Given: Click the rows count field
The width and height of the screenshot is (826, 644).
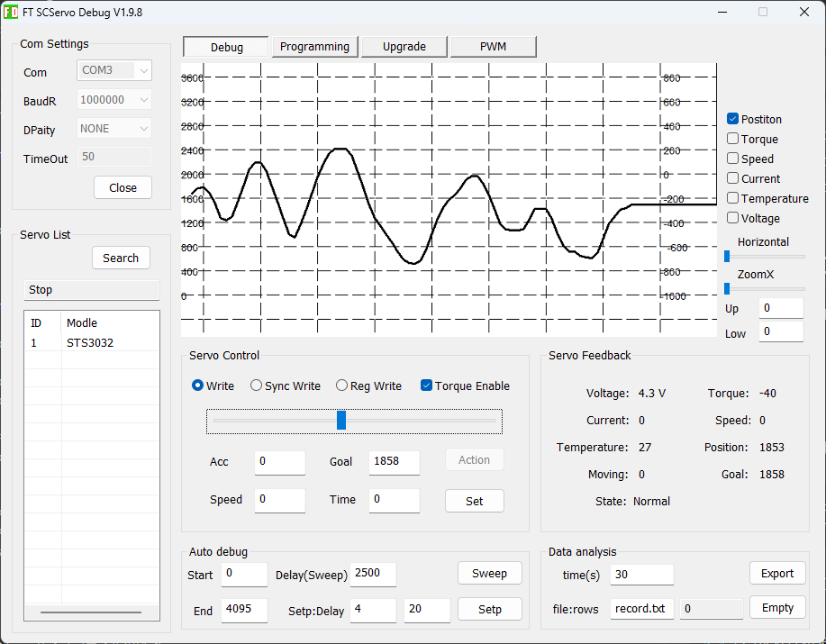Looking at the screenshot, I should tap(712, 609).
